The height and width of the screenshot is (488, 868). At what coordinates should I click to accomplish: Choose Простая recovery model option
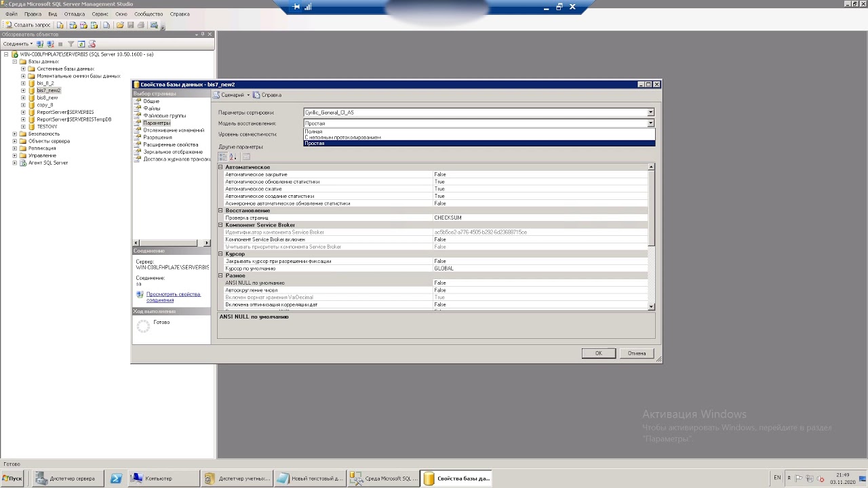479,144
